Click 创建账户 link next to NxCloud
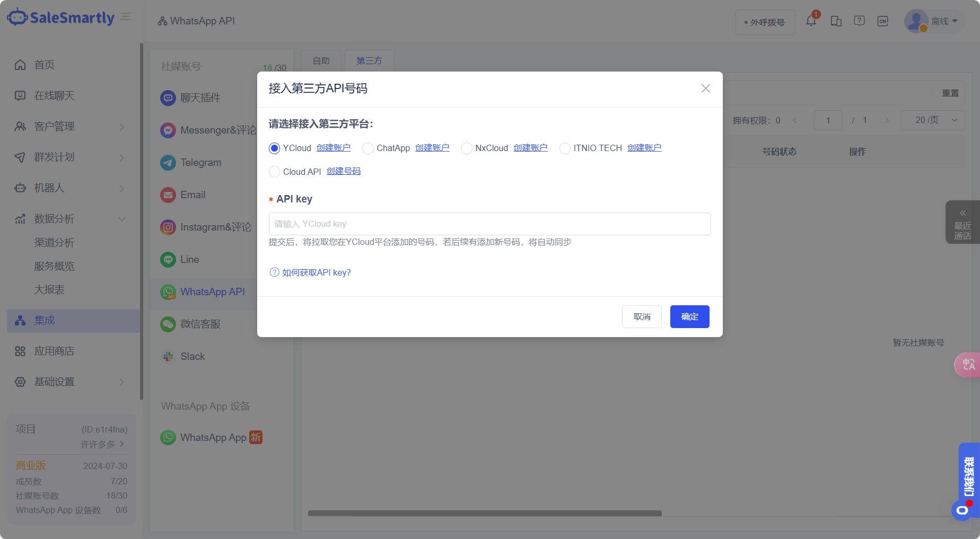Image resolution: width=980 pixels, height=539 pixels. (530, 148)
